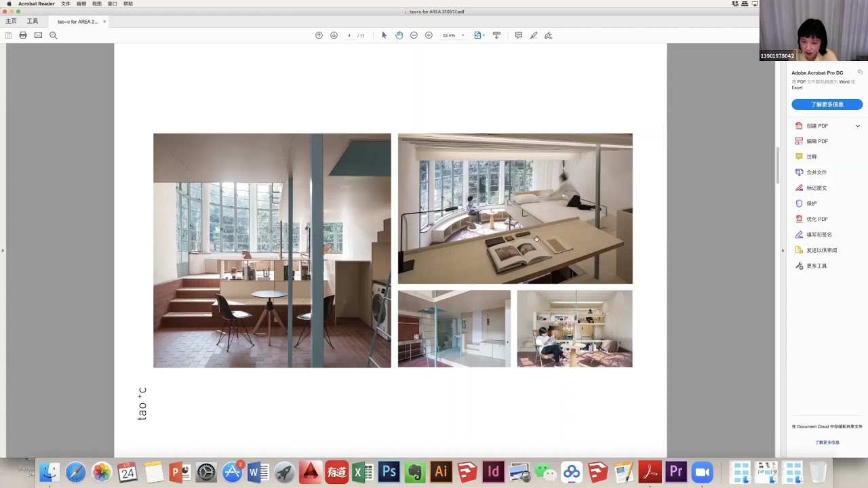Screen dimensions: 868x488
Task: Click the page number field
Action: coord(349,35)
